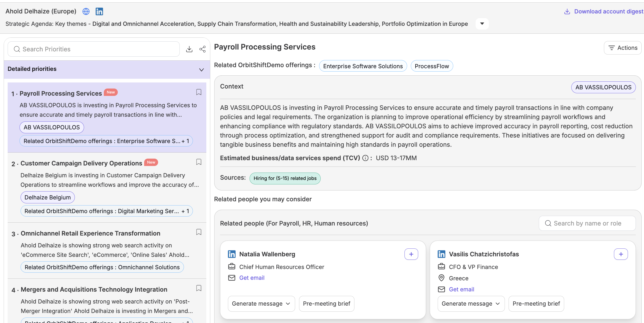Click the info icon next to estimated spend
The height and width of the screenshot is (323, 644).
click(x=365, y=158)
